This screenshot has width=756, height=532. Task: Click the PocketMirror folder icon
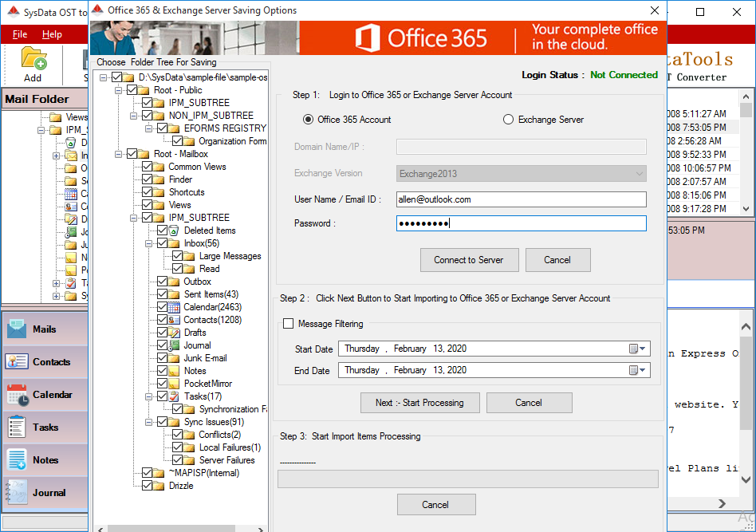point(174,384)
